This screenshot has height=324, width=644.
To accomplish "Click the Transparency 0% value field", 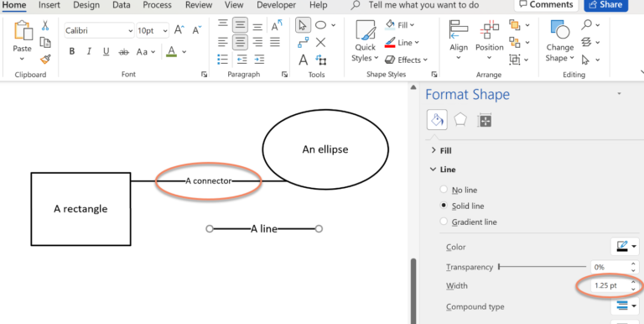I will 610,267.
